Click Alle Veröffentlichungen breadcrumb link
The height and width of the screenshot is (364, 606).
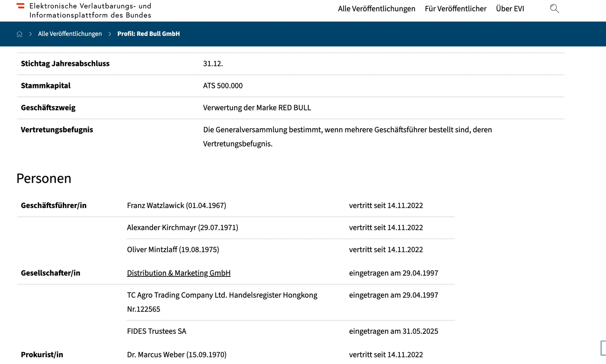(70, 34)
